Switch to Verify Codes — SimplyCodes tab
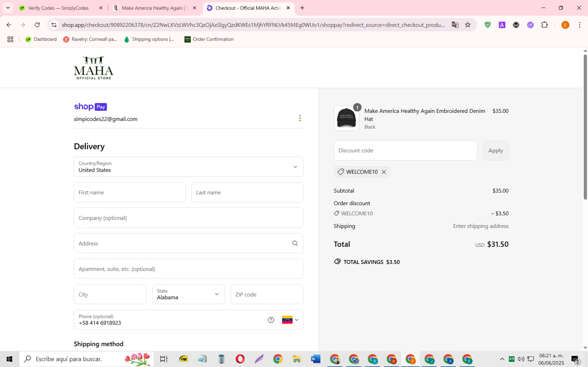The width and height of the screenshot is (588, 367). [x=59, y=8]
